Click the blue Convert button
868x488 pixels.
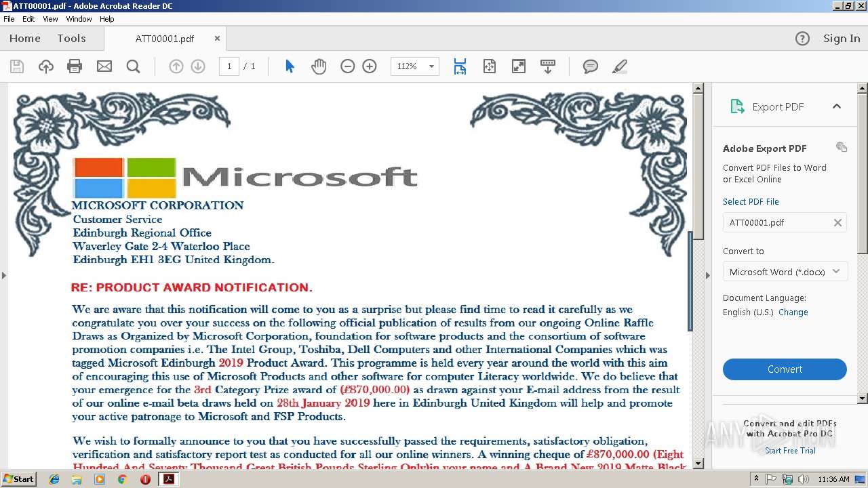[x=785, y=369]
